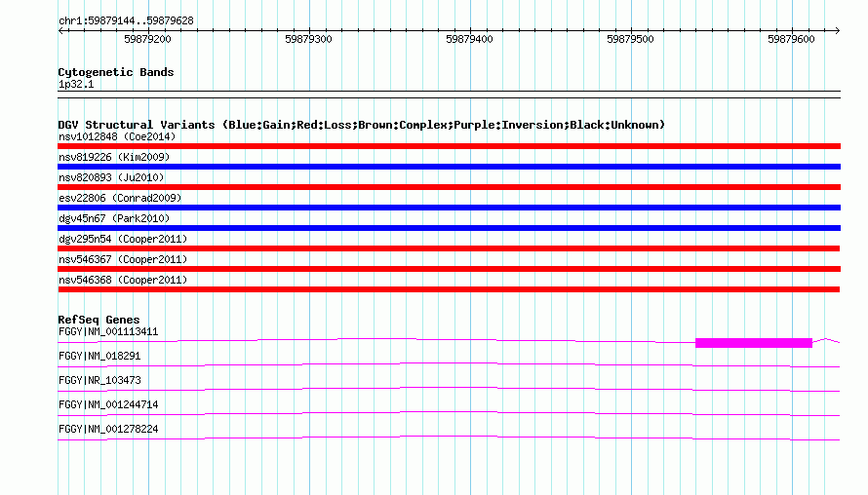This screenshot has width=868, height=495.
Task: Click the right arrow of the ruler
Action: [837, 31]
